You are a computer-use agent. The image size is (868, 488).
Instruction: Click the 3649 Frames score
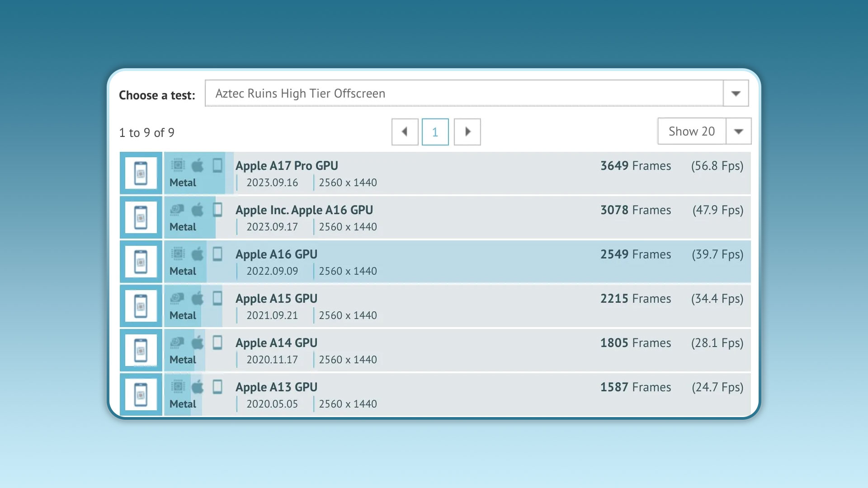(x=636, y=166)
